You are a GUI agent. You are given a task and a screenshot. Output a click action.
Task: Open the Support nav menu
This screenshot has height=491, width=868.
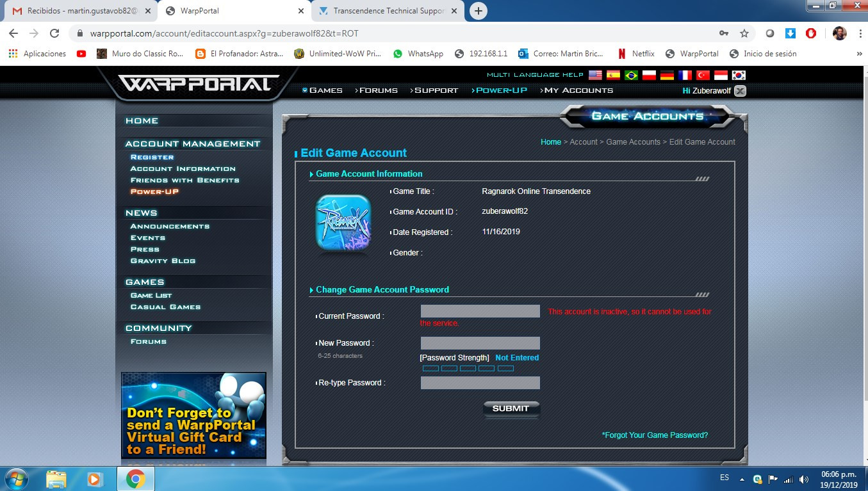(x=434, y=90)
